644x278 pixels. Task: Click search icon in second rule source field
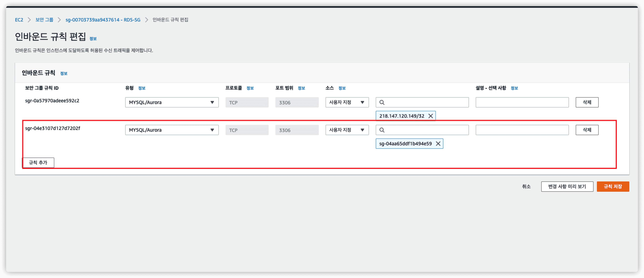coord(382,130)
